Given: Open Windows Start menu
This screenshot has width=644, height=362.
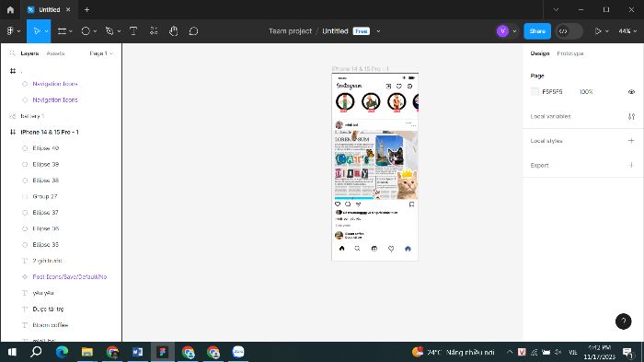Looking at the screenshot, I should 12,352.
